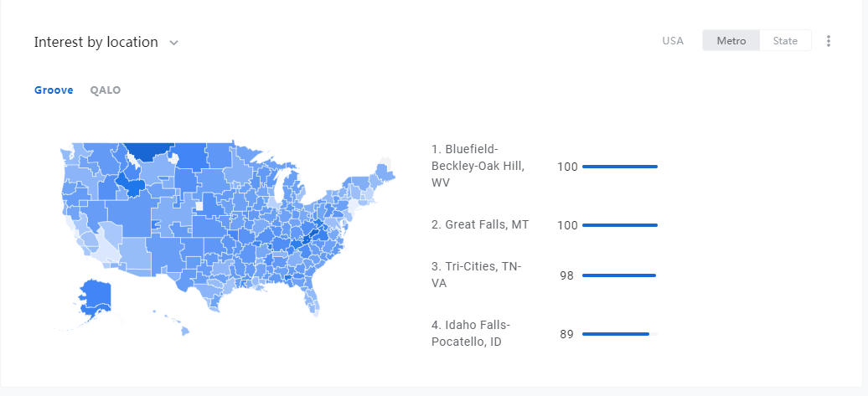Open the three-dot more options menu
The width and height of the screenshot is (868, 396).
(x=828, y=41)
